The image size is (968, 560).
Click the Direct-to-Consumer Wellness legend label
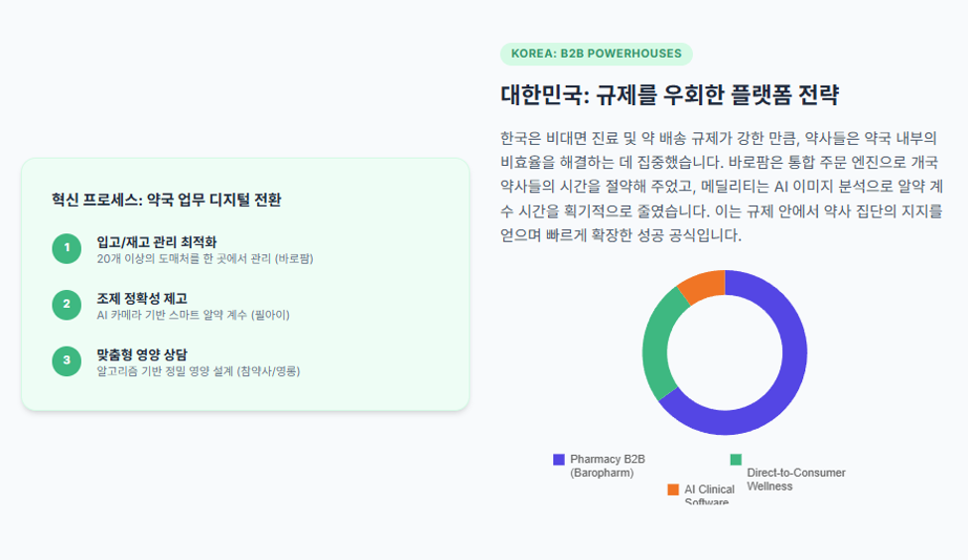(796, 480)
